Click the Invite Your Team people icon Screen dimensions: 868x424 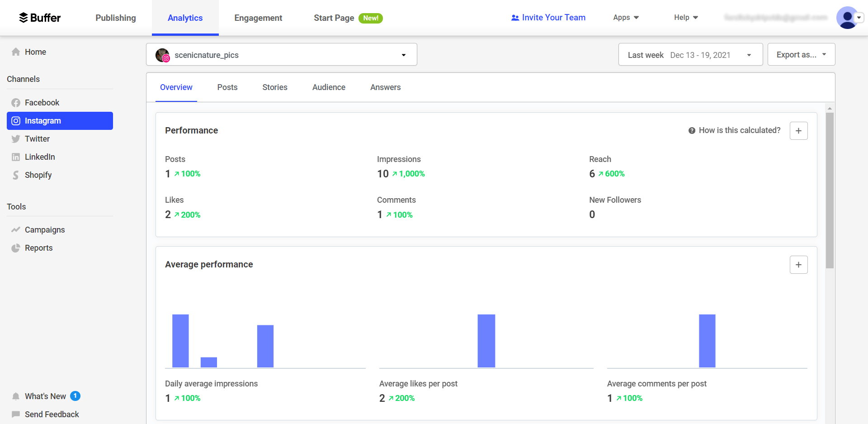(515, 18)
